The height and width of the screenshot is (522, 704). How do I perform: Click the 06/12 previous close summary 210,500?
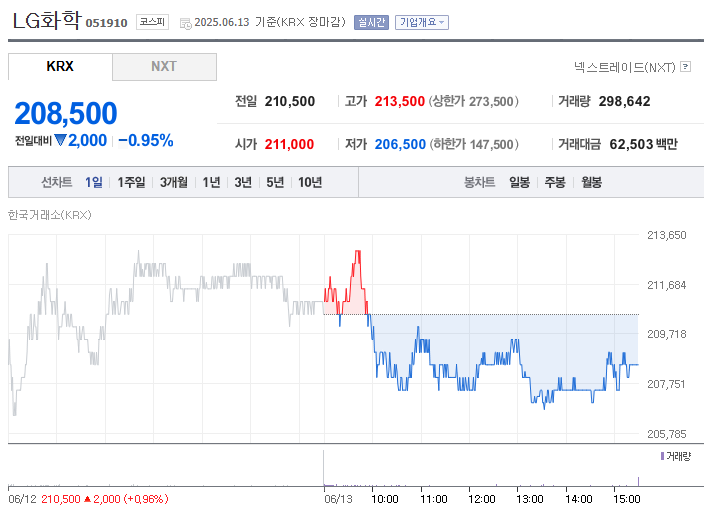point(61,499)
